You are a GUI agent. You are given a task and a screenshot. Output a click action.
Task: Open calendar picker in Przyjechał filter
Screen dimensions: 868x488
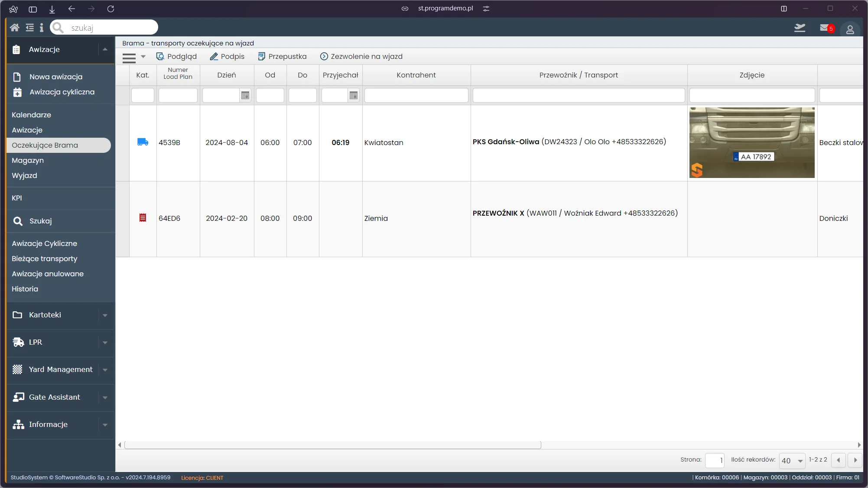click(354, 95)
